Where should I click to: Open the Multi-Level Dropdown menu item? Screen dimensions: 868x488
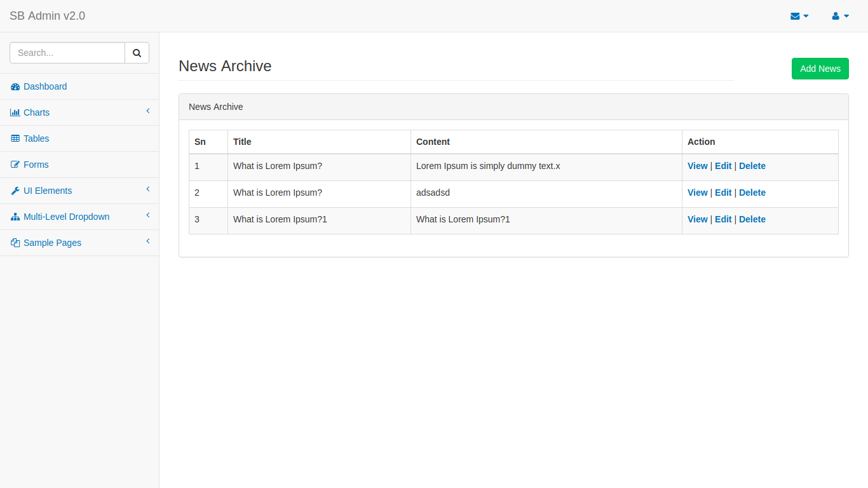65,217
